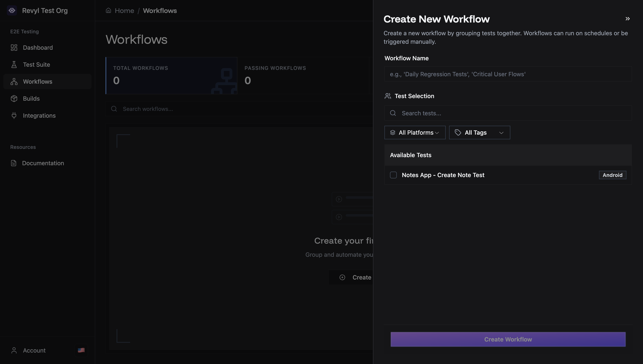Click the Workflow Name input field
Screen dimensions: 643x364
click(x=508, y=74)
